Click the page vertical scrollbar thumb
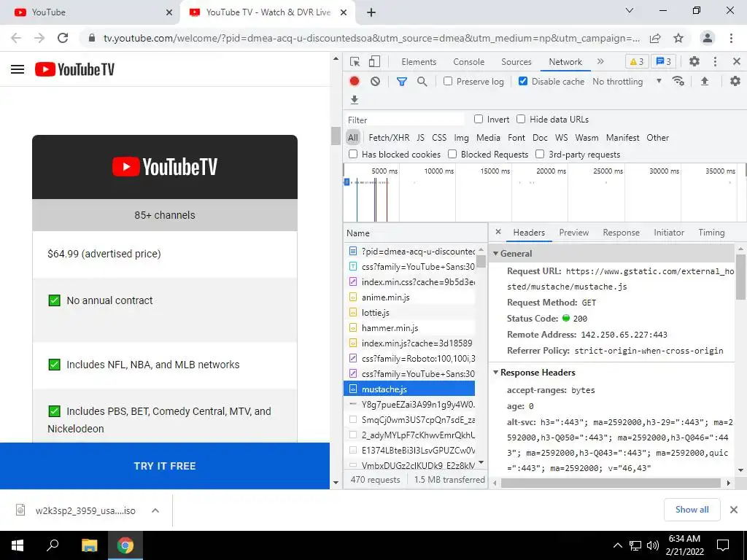This screenshot has width=747, height=560. (336, 136)
